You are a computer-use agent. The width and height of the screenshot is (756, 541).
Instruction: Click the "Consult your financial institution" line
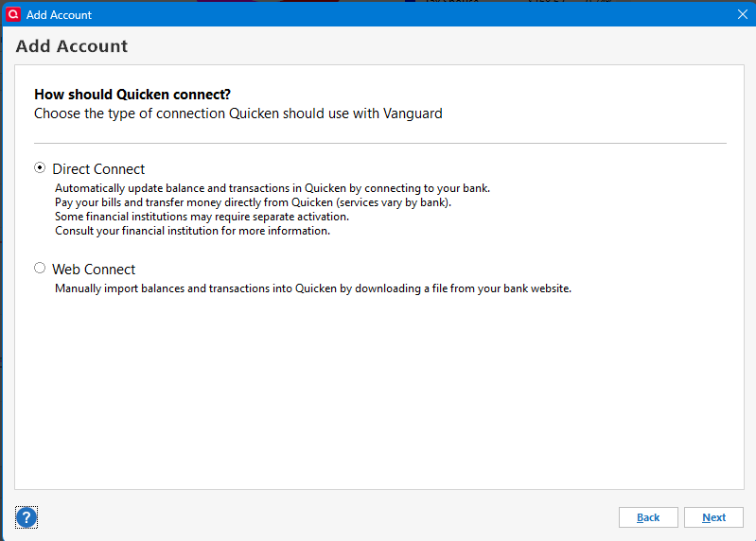pyautogui.click(x=192, y=231)
